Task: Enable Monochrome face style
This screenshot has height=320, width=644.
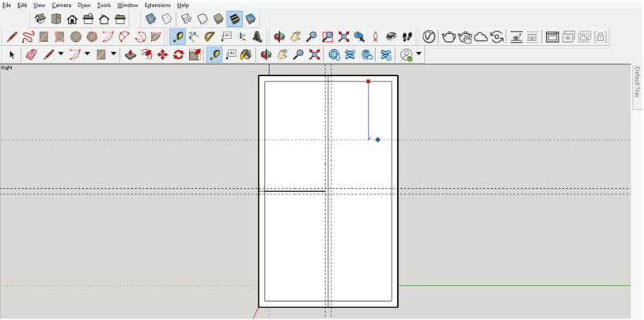Action: click(250, 19)
